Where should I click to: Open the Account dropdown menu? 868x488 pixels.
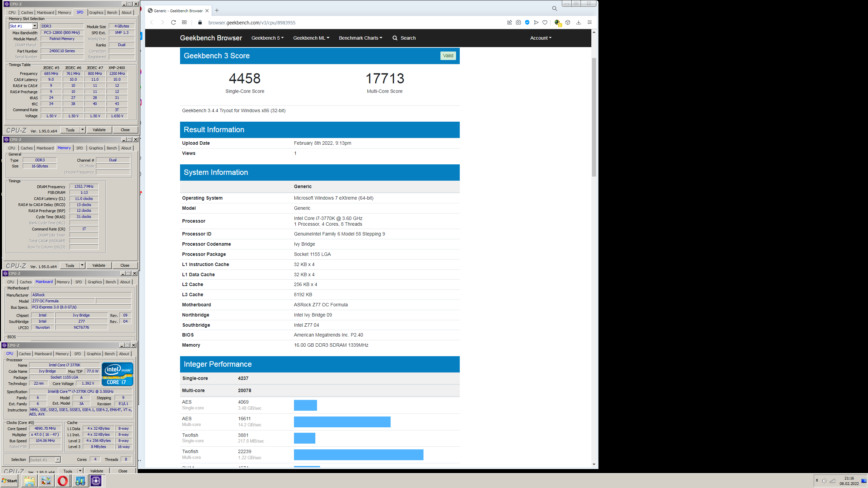[x=541, y=38]
